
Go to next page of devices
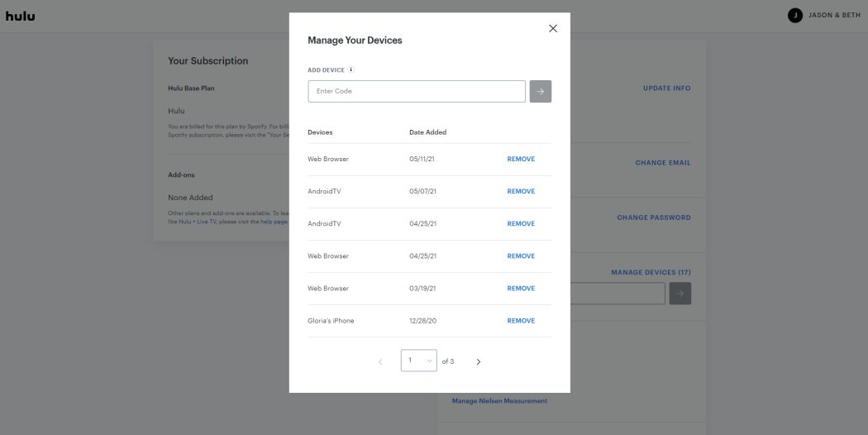(479, 361)
